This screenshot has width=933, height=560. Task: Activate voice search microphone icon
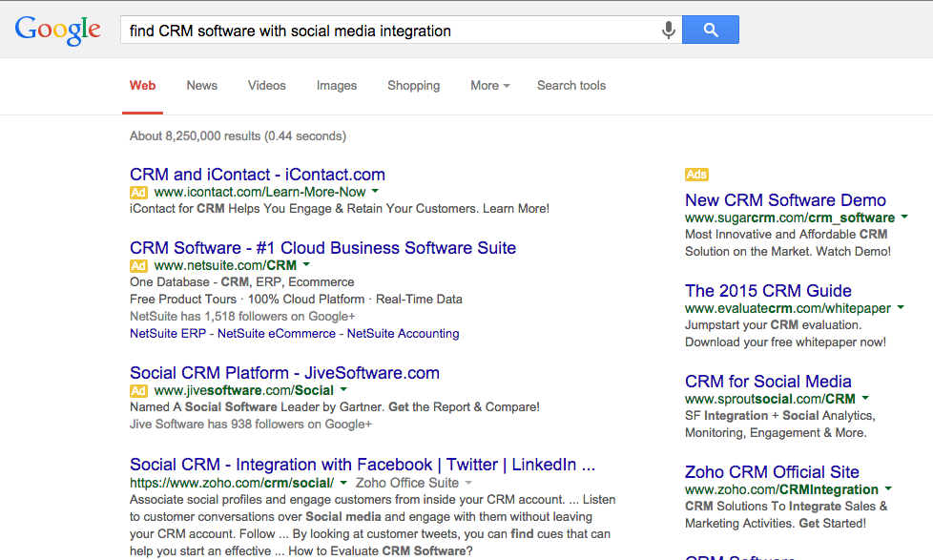coord(668,30)
